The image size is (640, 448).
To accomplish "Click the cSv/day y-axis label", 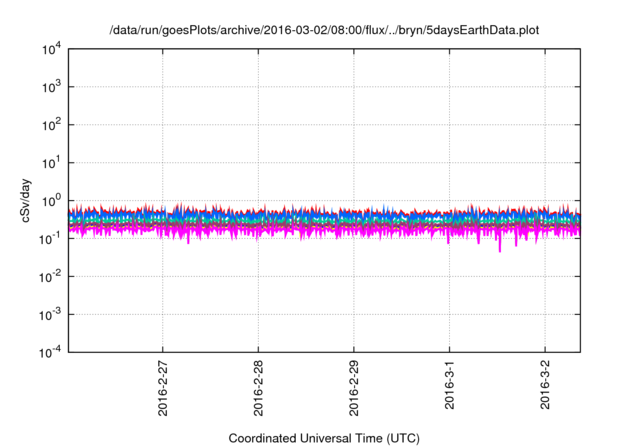I will tap(25, 200).
